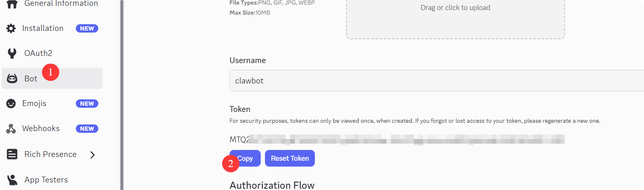Go to the OAuth2 label in the sidebar
The height and width of the screenshot is (190, 644).
[x=38, y=53]
